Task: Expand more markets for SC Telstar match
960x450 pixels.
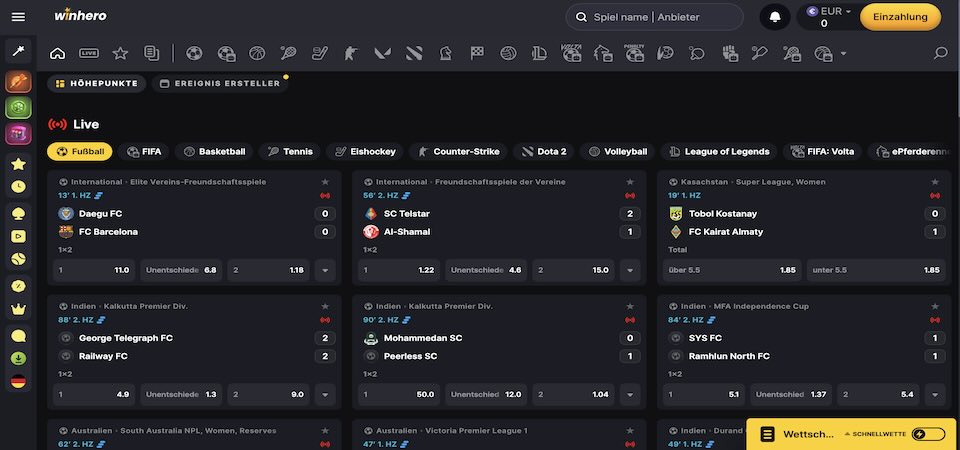Action: [630, 270]
